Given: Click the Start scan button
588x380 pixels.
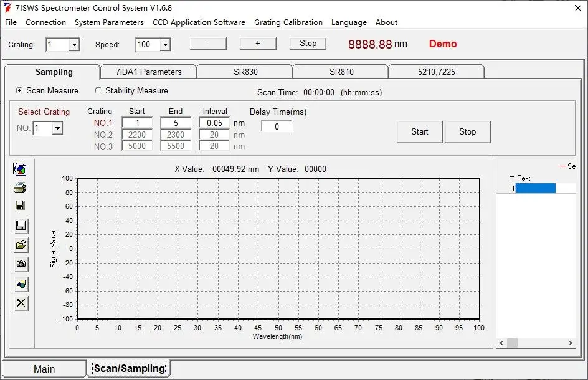Looking at the screenshot, I should 420,131.
